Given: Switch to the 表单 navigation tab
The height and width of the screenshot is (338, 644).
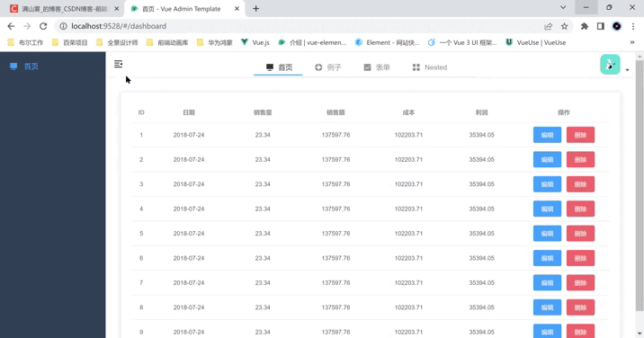Looking at the screenshot, I should pos(377,67).
